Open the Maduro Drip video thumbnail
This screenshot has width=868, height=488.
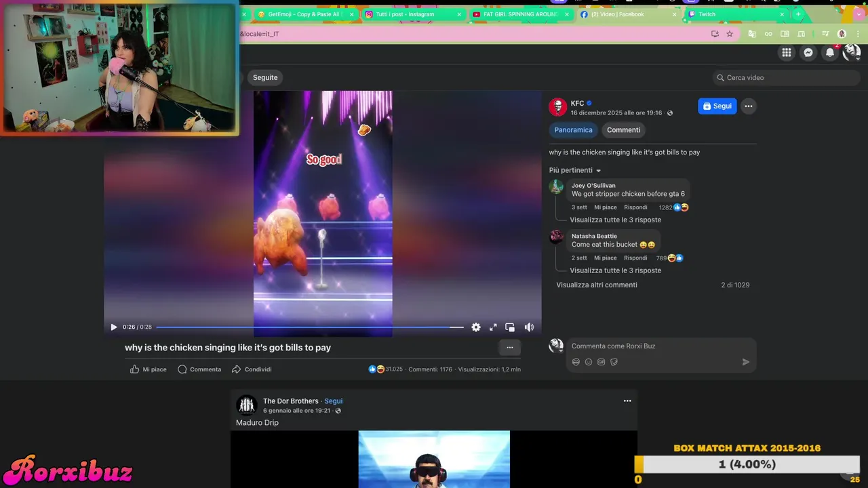[434, 459]
